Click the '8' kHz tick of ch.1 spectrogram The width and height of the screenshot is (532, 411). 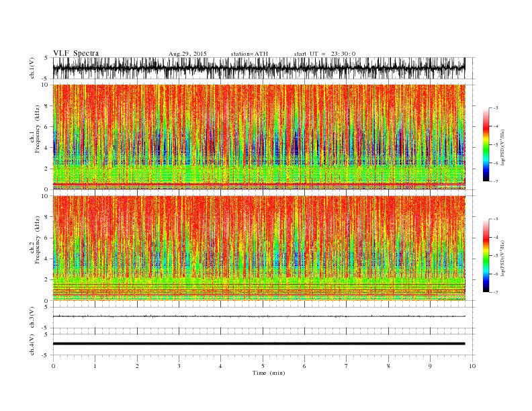tap(47, 106)
